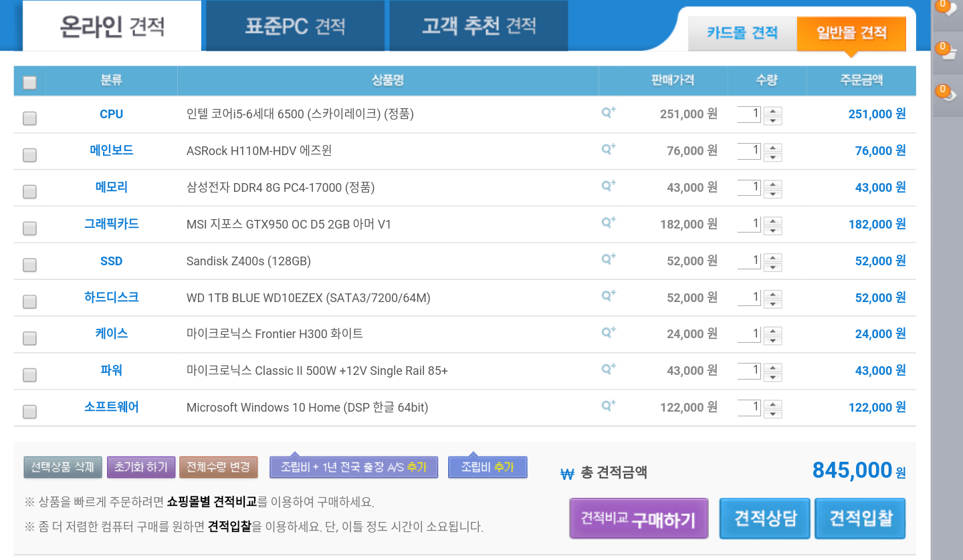Screen dimensions: 963x560
Task: Click the magnifier icon beside Windows 10 Home
Action: [608, 406]
